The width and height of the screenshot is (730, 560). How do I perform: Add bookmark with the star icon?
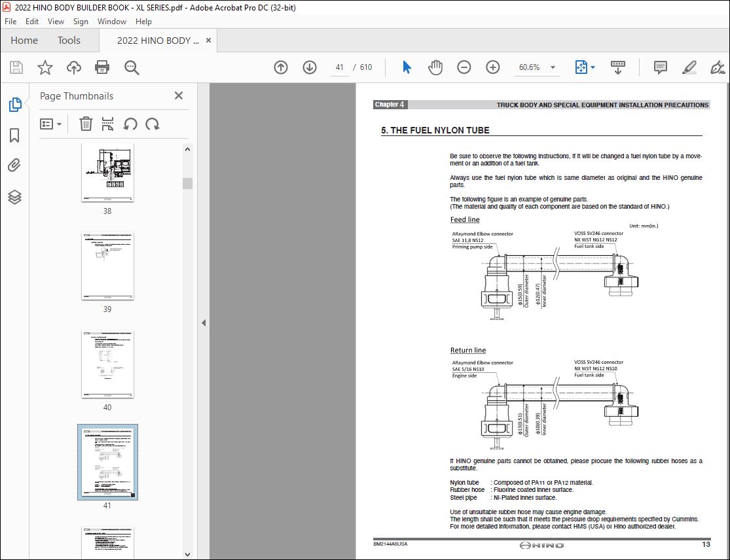[x=45, y=67]
